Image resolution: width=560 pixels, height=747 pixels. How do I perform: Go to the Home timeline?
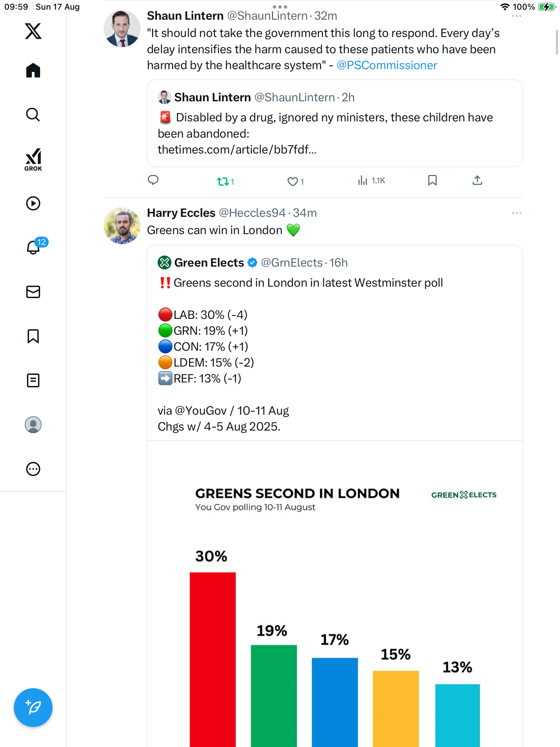pyautogui.click(x=33, y=71)
